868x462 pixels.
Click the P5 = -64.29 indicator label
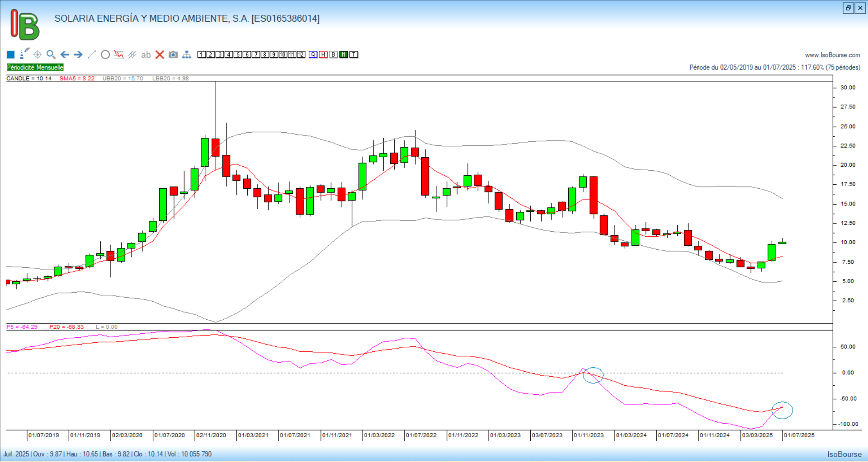[22, 327]
